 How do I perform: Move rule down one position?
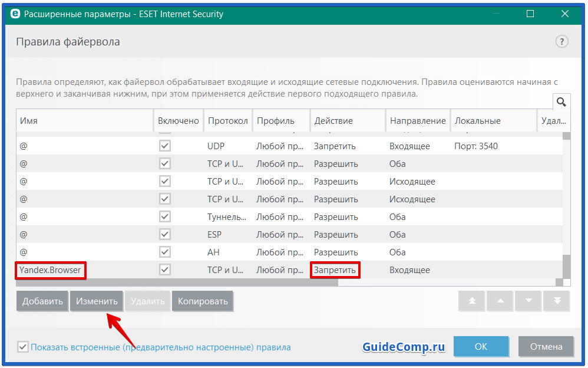tap(528, 301)
